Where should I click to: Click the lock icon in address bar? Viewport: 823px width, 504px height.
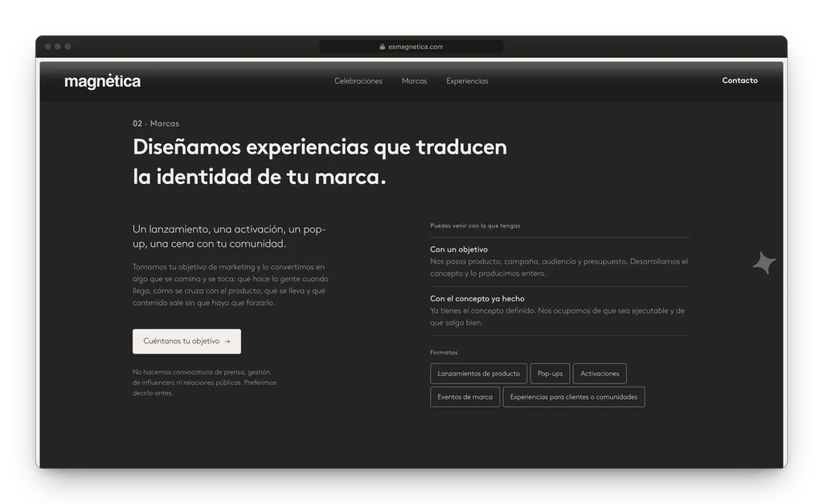[382, 47]
